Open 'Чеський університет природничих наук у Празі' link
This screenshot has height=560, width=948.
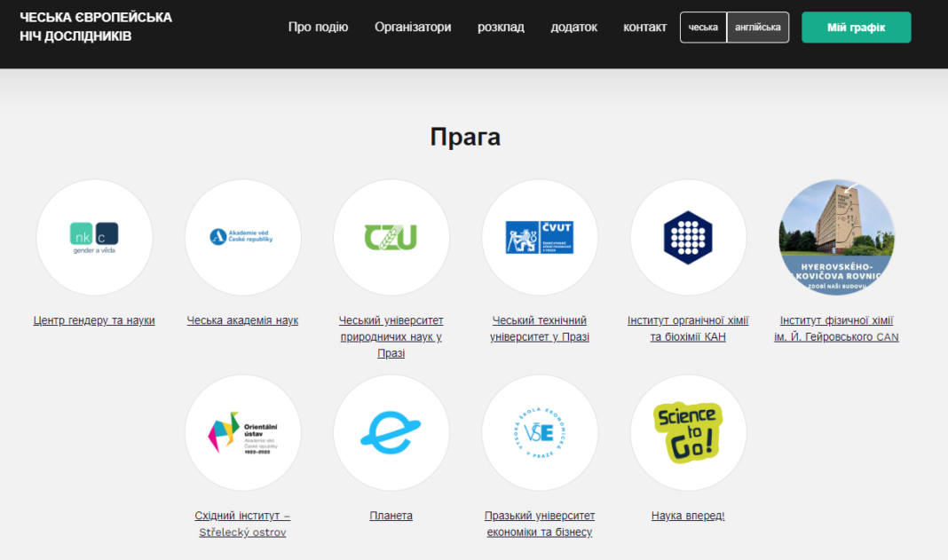point(391,337)
